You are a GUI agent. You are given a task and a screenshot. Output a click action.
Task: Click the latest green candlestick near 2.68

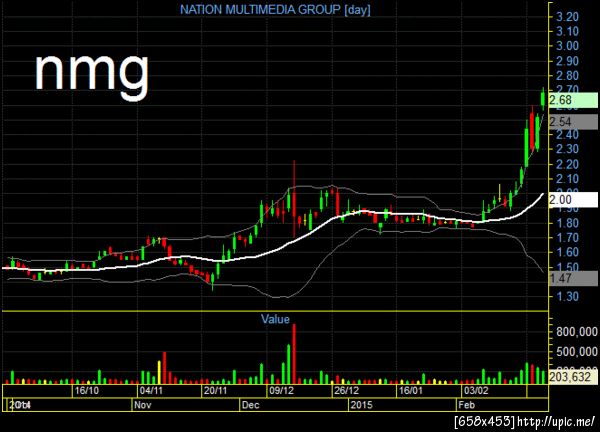point(543,99)
